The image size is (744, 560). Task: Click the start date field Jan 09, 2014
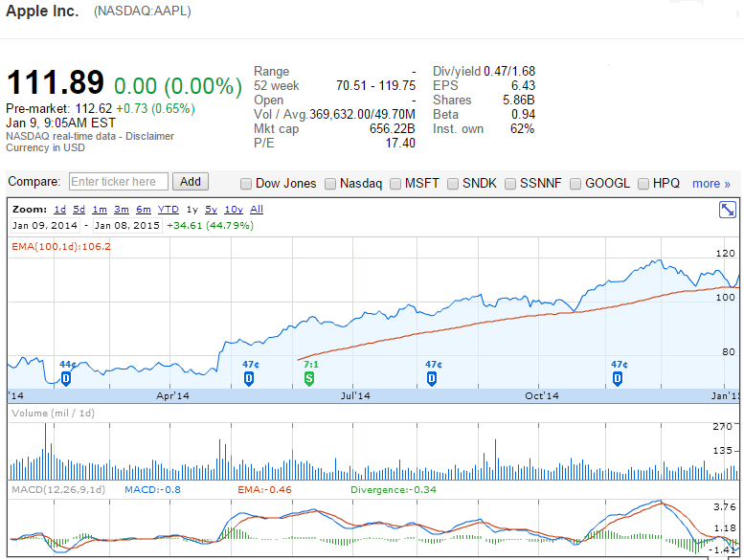click(x=45, y=225)
